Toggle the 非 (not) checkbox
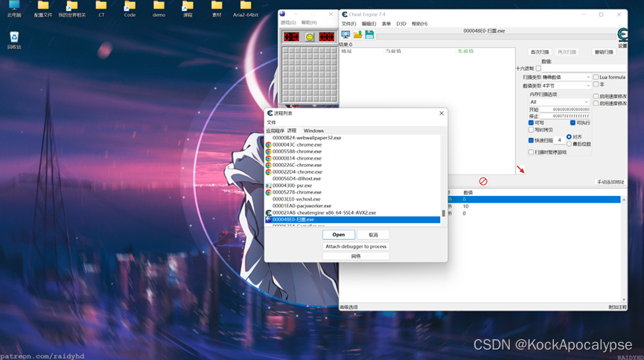This screenshot has width=644, height=360. (x=596, y=84)
